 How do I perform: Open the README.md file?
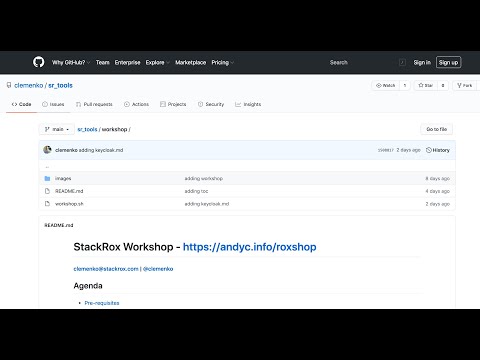tap(69, 191)
